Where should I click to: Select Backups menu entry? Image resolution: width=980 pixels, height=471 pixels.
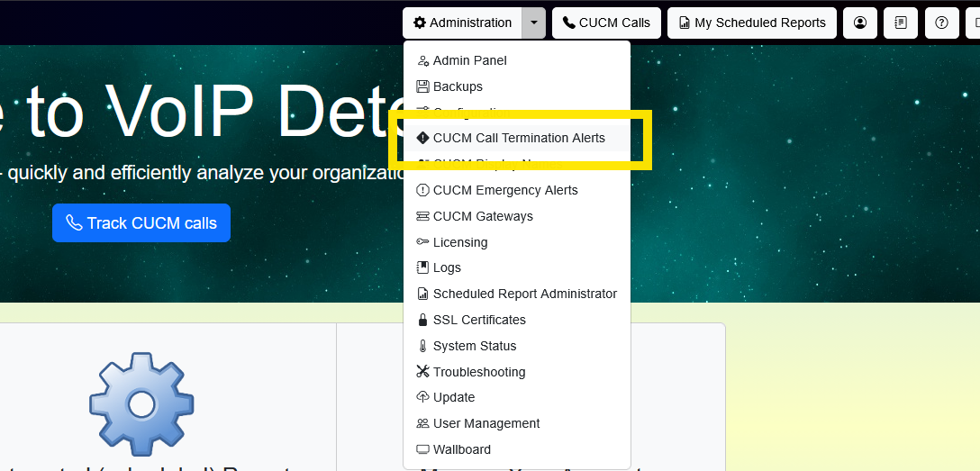(x=517, y=86)
